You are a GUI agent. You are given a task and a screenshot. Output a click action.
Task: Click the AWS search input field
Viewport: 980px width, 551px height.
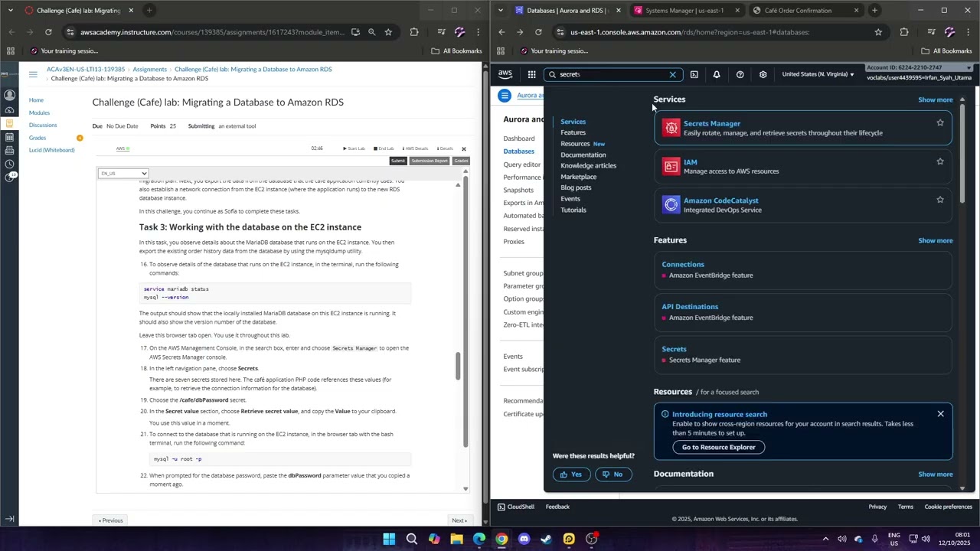(x=612, y=74)
